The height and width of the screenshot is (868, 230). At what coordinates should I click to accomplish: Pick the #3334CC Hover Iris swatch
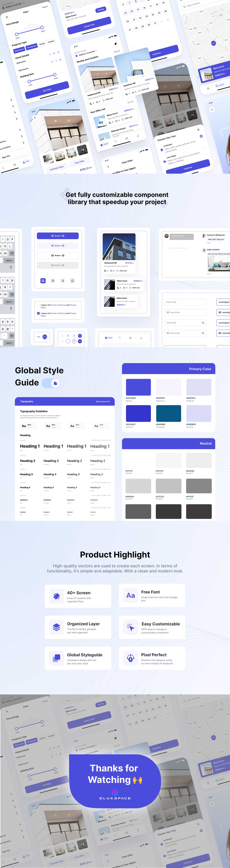pyautogui.click(x=138, y=413)
